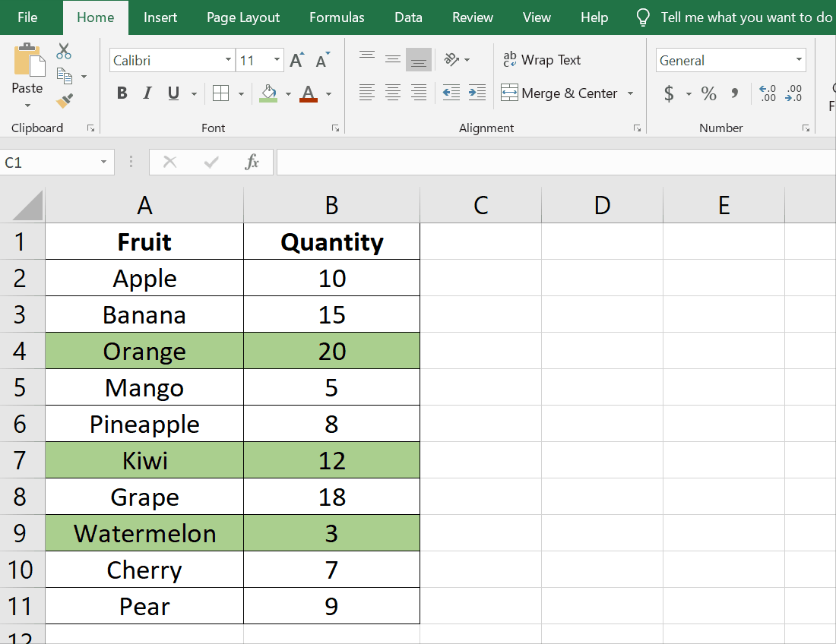Open the Number Format dropdown
Image resolution: width=836 pixels, height=644 pixels.
coord(799,59)
